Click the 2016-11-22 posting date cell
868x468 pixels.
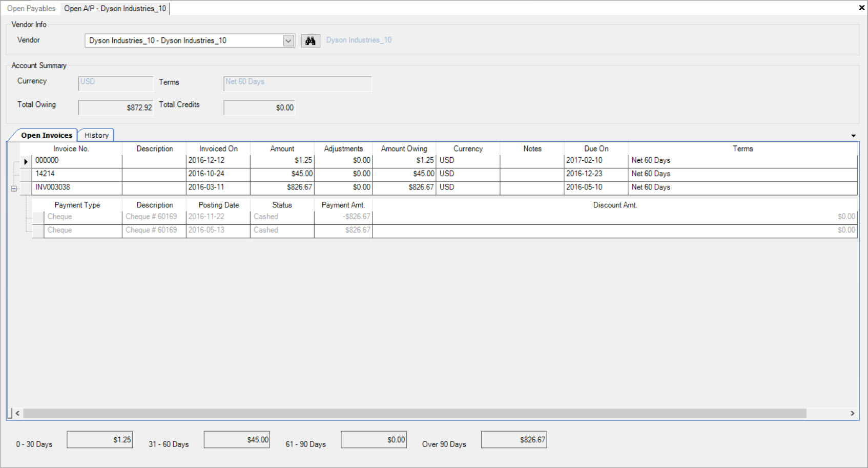pyautogui.click(x=218, y=217)
